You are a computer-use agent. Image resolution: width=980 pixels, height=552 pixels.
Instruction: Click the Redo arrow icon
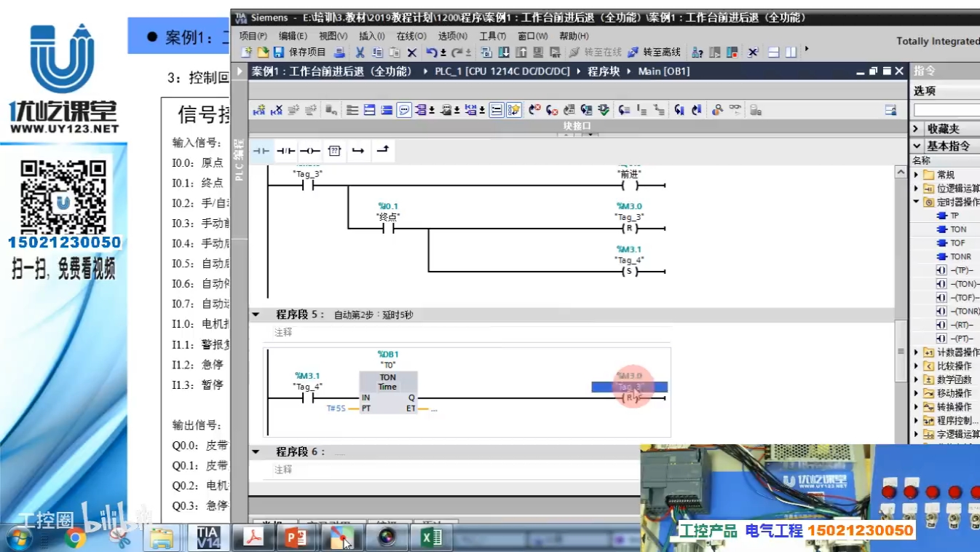pyautogui.click(x=457, y=52)
